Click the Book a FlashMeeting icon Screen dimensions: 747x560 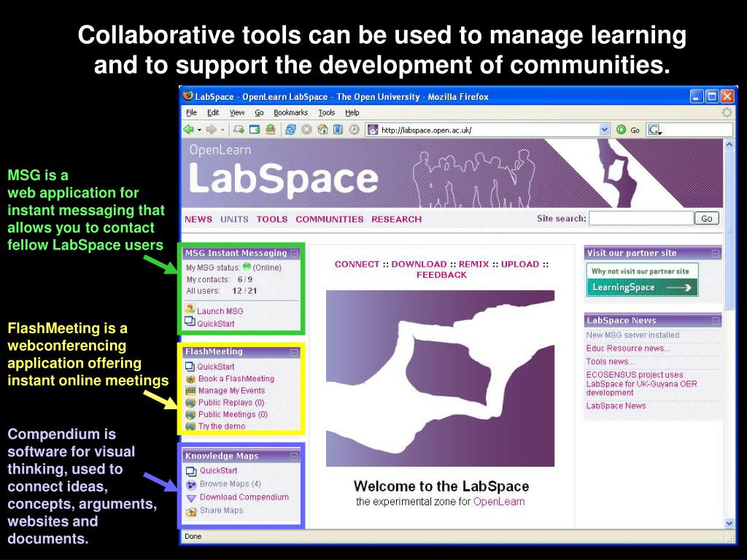190,378
